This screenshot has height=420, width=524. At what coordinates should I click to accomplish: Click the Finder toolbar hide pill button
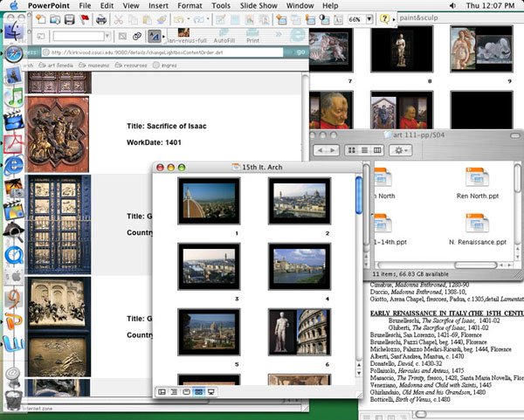point(515,135)
